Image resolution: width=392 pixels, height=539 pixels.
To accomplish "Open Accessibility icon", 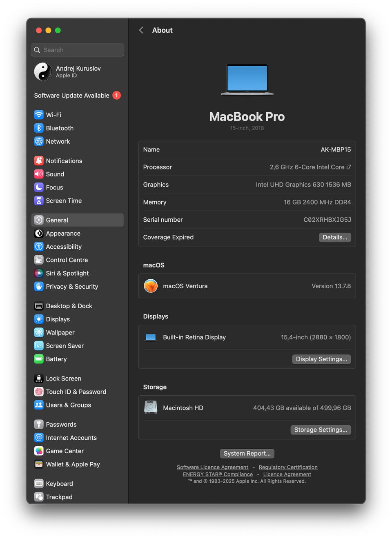I will 39,247.
